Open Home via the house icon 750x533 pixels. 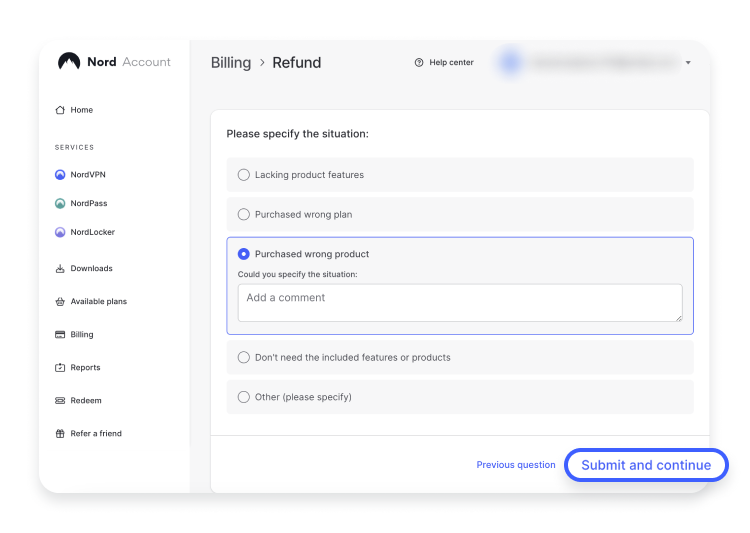click(x=60, y=110)
